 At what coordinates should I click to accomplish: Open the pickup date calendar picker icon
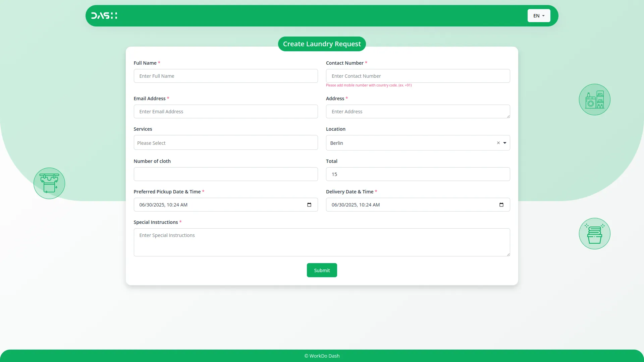point(309,205)
